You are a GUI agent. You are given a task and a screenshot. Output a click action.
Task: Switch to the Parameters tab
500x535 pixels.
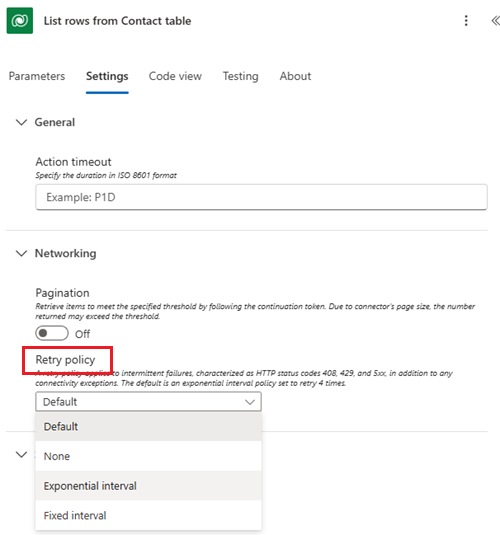click(37, 76)
